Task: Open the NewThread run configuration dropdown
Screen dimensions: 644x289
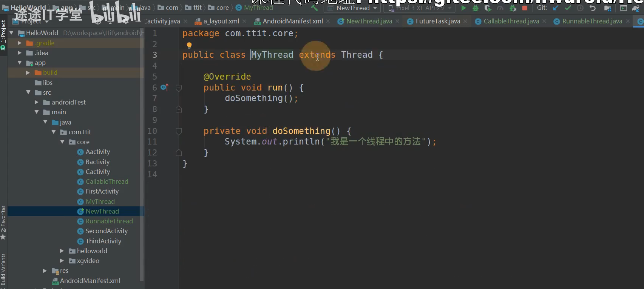Action: pos(352,8)
